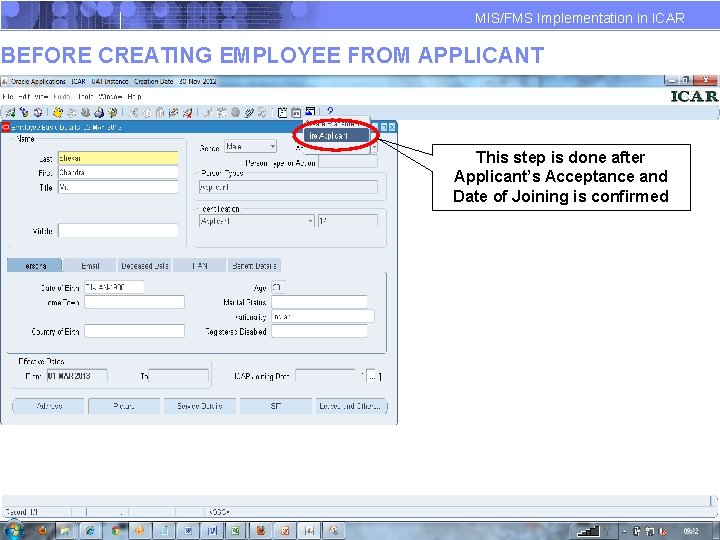Open Internet Explorer from the taskbar
This screenshot has width=720, height=540.
tap(90, 531)
